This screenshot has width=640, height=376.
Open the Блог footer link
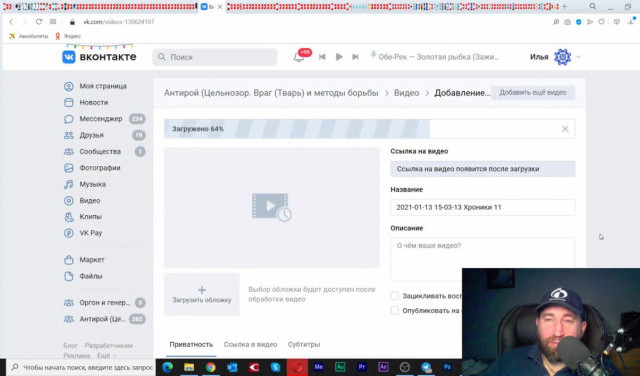click(70, 345)
